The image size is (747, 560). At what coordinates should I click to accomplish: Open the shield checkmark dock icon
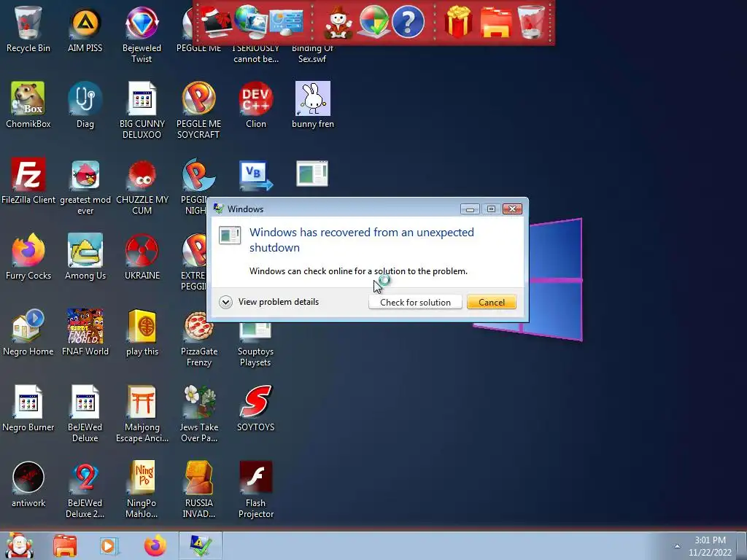[373, 22]
